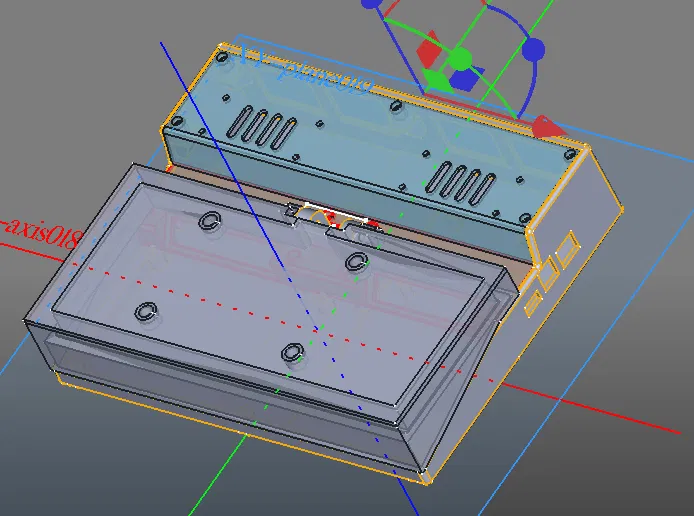Click the green sphere at the gizmo center
The height and width of the screenshot is (516, 694).
(460, 58)
